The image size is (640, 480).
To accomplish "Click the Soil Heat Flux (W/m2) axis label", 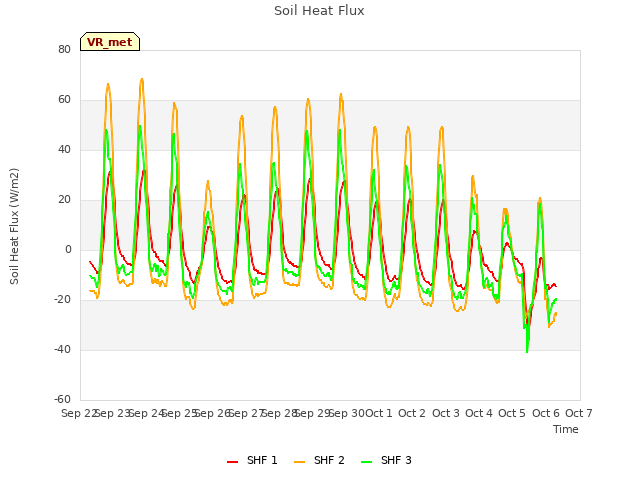I will pos(14,226).
